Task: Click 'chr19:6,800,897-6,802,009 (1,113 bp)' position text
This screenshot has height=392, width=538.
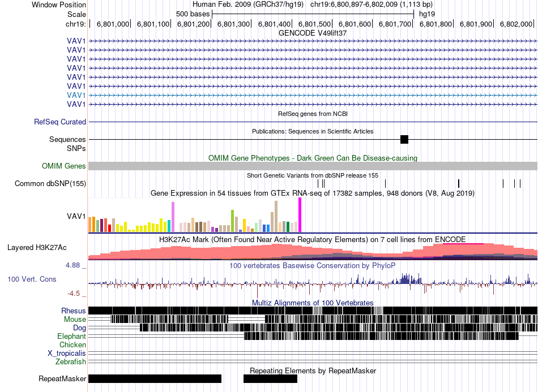Action: click(372, 5)
